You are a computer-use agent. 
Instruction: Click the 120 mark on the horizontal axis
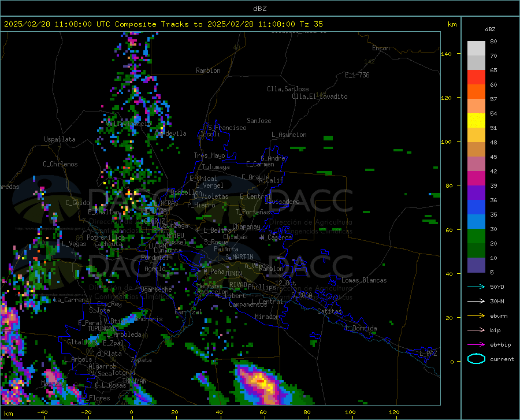point(394,412)
